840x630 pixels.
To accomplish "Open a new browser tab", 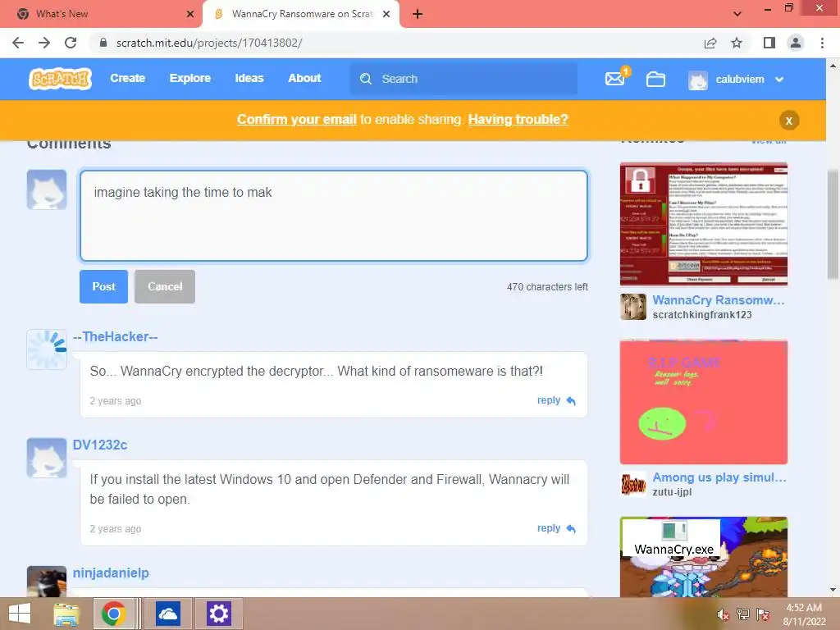I will (x=418, y=14).
